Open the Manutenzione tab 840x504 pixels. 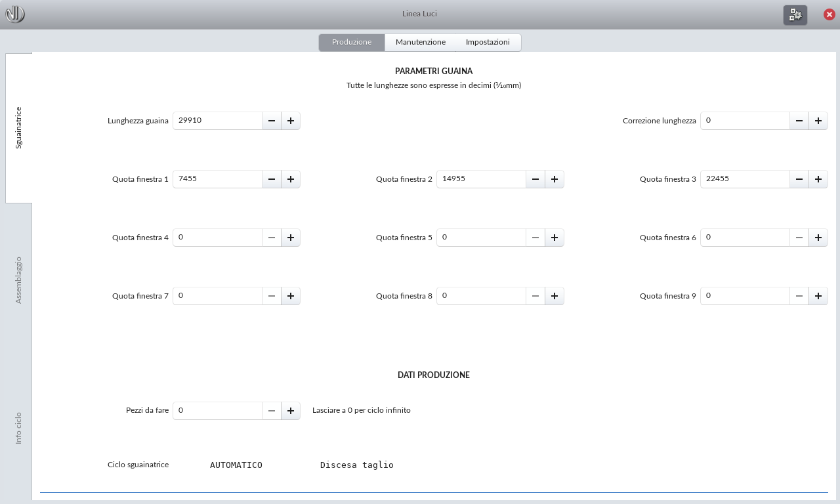click(421, 42)
